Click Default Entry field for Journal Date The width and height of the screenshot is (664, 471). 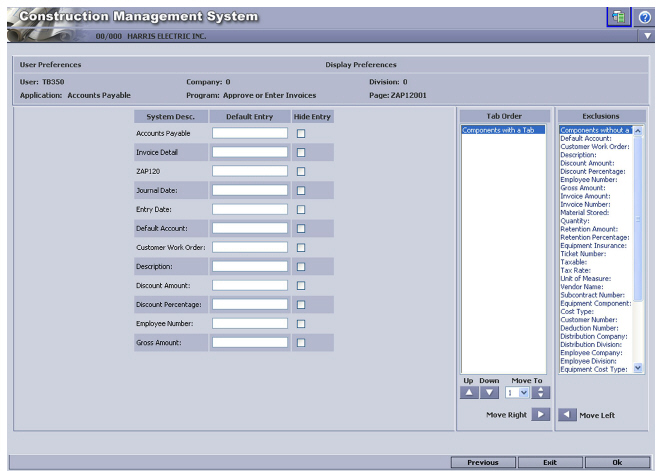coord(250,190)
